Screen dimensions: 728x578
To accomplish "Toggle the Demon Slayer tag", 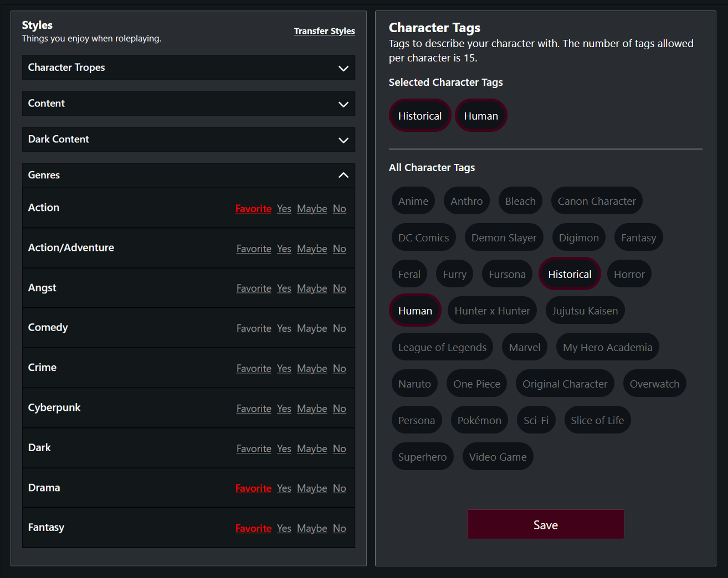I will [504, 238].
